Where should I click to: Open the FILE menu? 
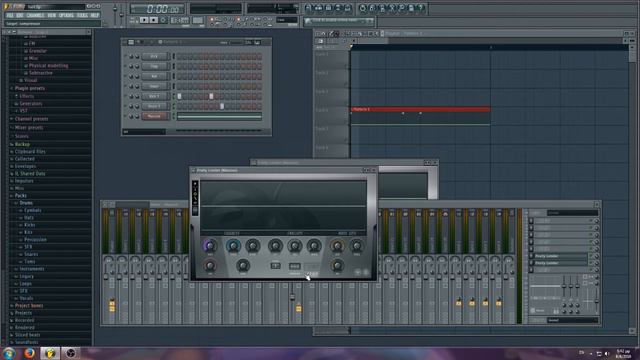10,15
